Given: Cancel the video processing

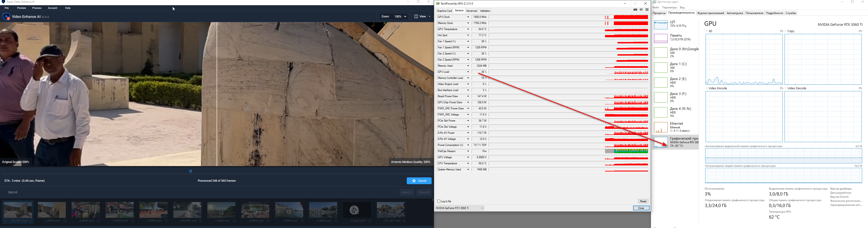Looking at the screenshot, I should 419,181.
